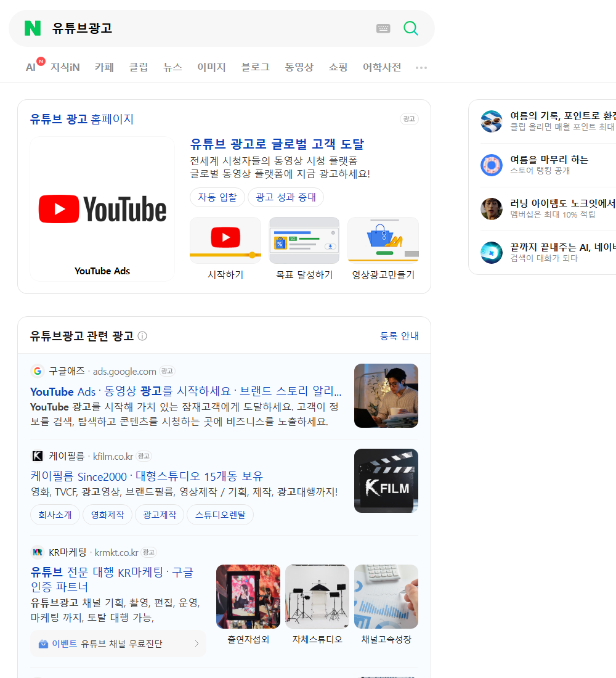This screenshot has height=678, width=616.
Task: Click the 광고 badge next to krmkt.co.kr
Action: tap(148, 552)
